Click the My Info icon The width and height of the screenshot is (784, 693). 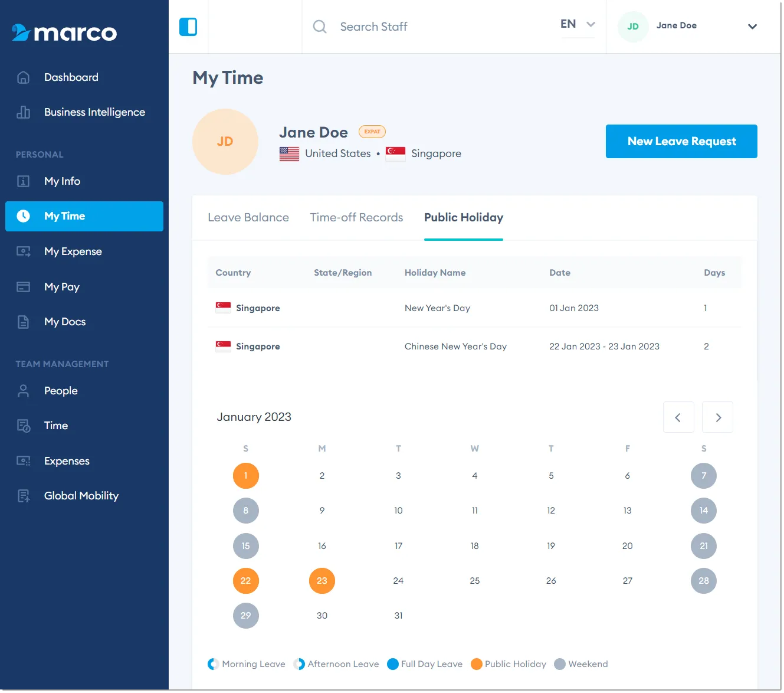click(x=23, y=181)
